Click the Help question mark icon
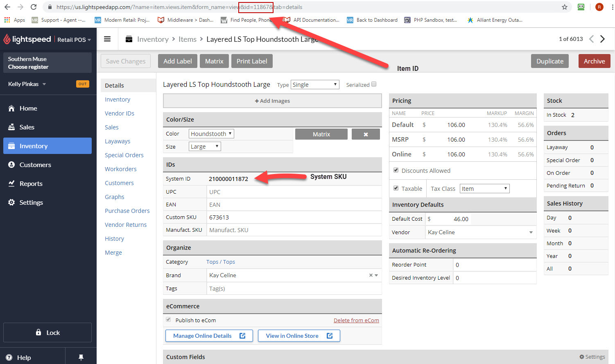 pyautogui.click(x=9, y=357)
